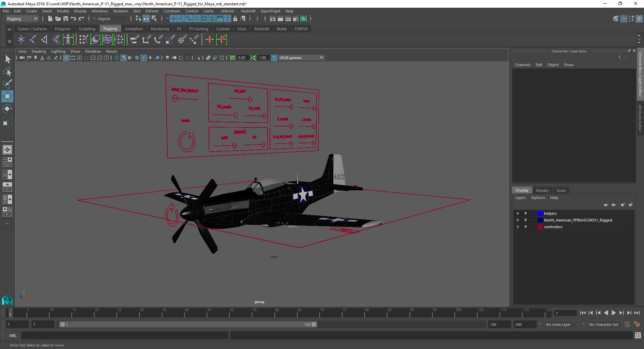Choose the Paint selection tool
The image size is (644, 349).
tap(7, 84)
